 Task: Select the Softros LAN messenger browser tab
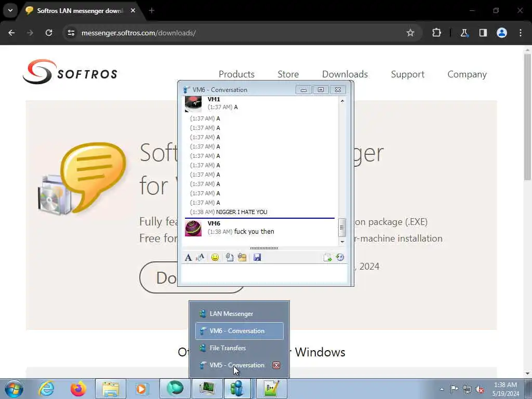[x=78, y=11]
